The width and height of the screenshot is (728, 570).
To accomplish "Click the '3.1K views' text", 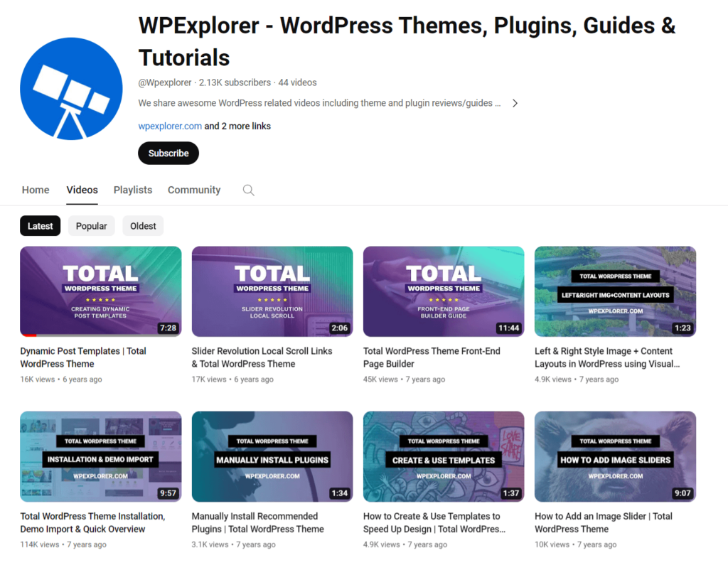I will point(210,544).
